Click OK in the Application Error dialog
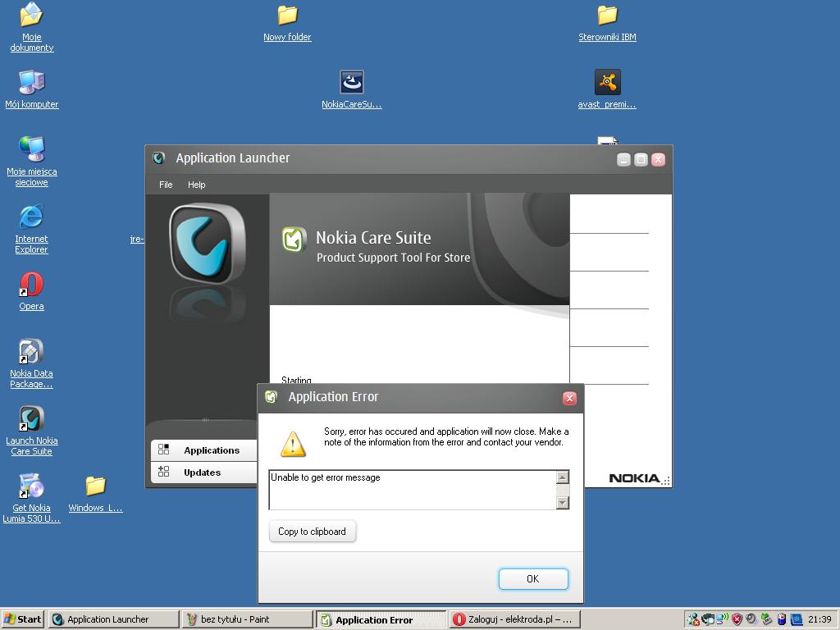Screen dimensions: 840x630 point(533,578)
